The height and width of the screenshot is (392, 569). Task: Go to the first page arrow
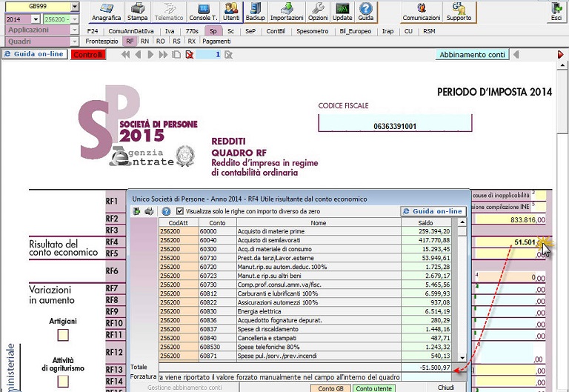125,55
